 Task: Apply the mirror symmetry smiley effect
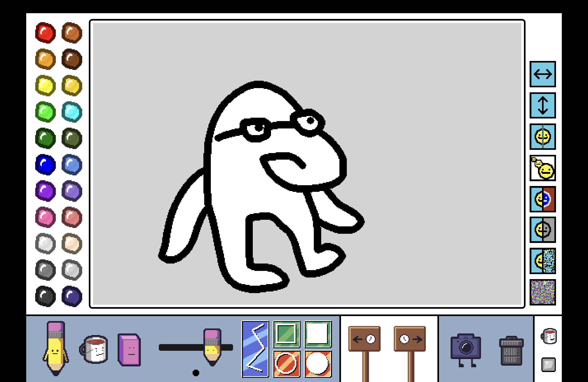click(x=543, y=136)
